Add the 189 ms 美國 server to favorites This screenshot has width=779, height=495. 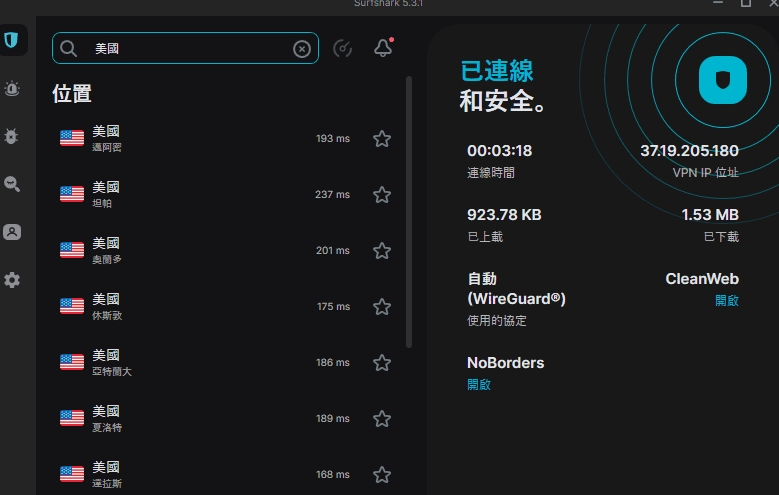[x=382, y=419]
